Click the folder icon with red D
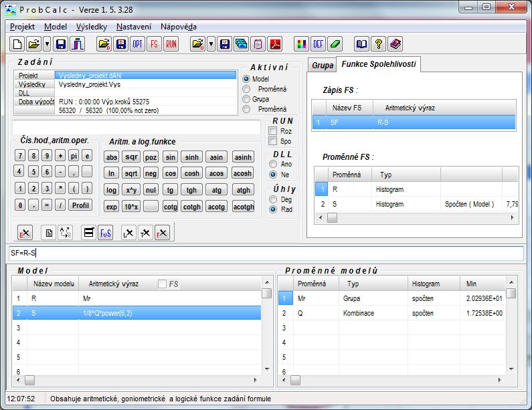The image size is (532, 410). point(104,44)
